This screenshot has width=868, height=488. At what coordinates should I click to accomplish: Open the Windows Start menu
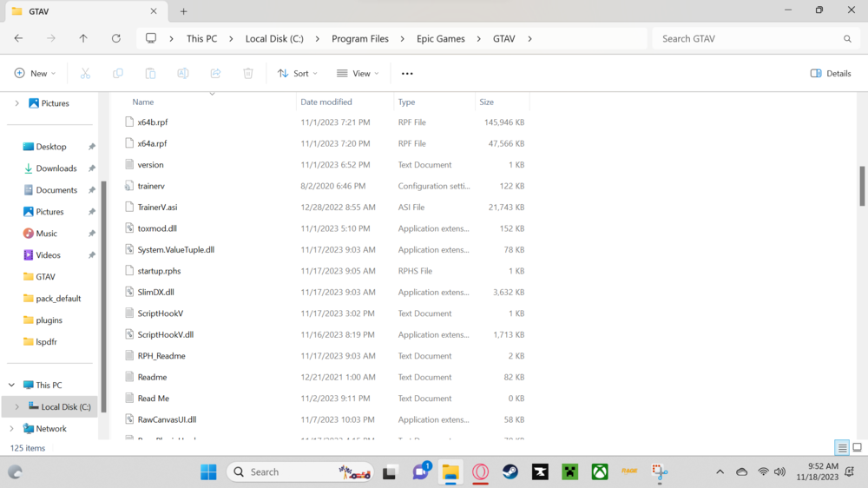(x=208, y=472)
